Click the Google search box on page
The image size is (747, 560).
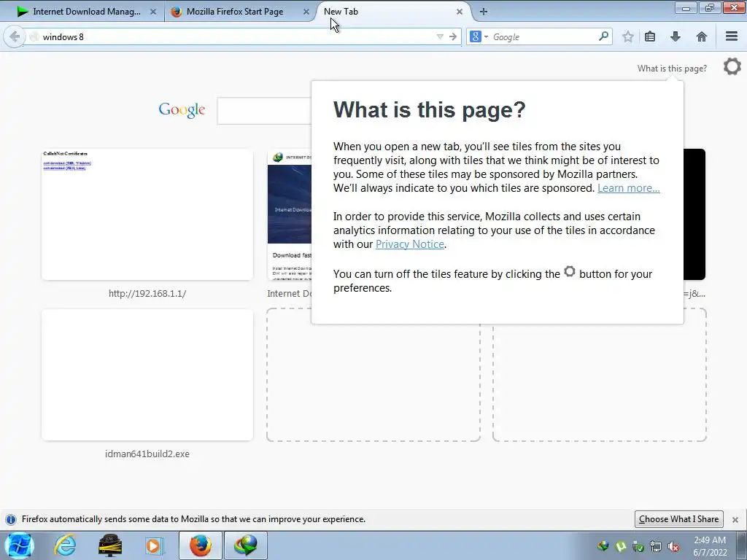(264, 111)
